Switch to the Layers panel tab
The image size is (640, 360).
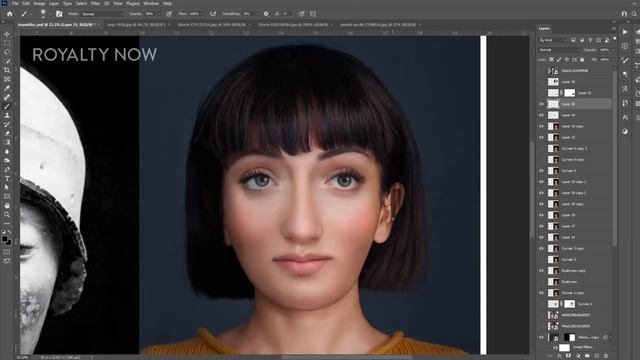pos(544,29)
